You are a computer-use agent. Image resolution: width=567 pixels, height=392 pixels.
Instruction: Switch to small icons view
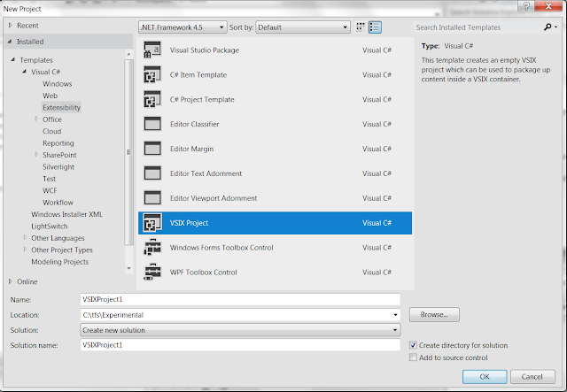click(x=361, y=27)
